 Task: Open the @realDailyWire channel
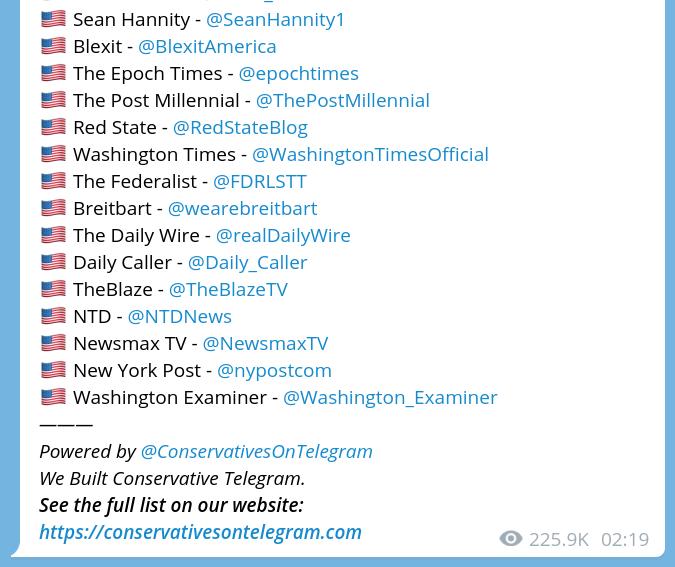tap(283, 236)
